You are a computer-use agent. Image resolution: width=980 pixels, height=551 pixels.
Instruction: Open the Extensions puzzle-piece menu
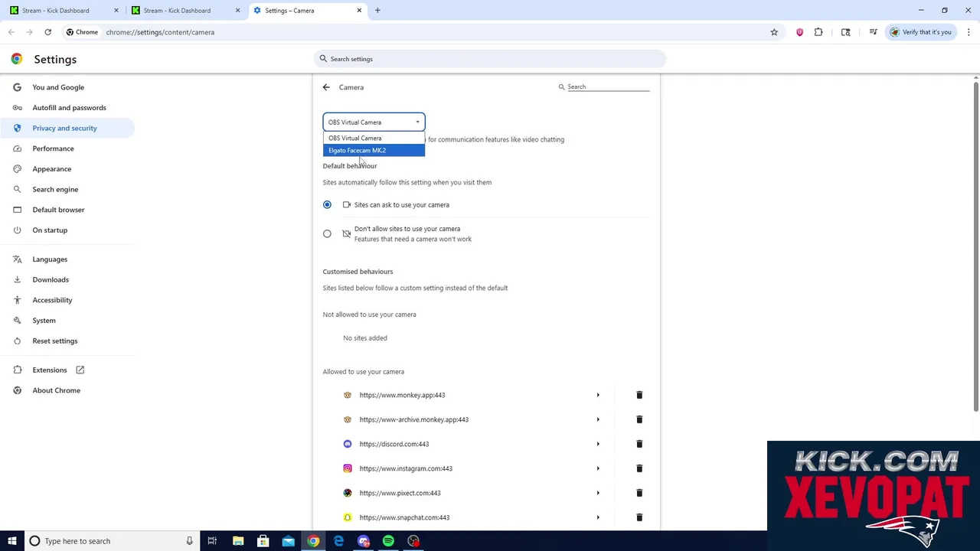[818, 32]
